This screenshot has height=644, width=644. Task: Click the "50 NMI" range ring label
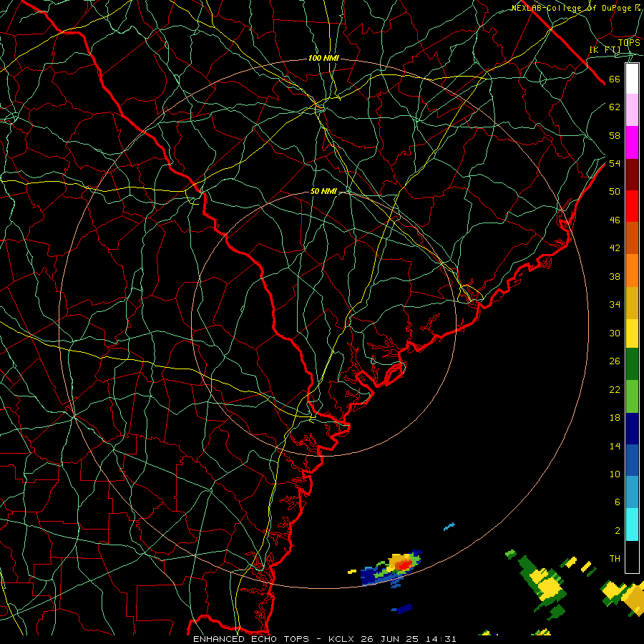323,191
